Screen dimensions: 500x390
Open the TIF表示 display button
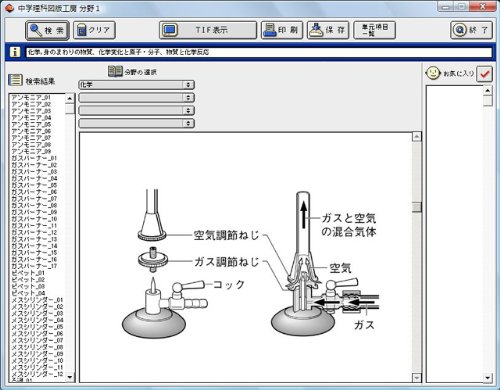pos(208,30)
